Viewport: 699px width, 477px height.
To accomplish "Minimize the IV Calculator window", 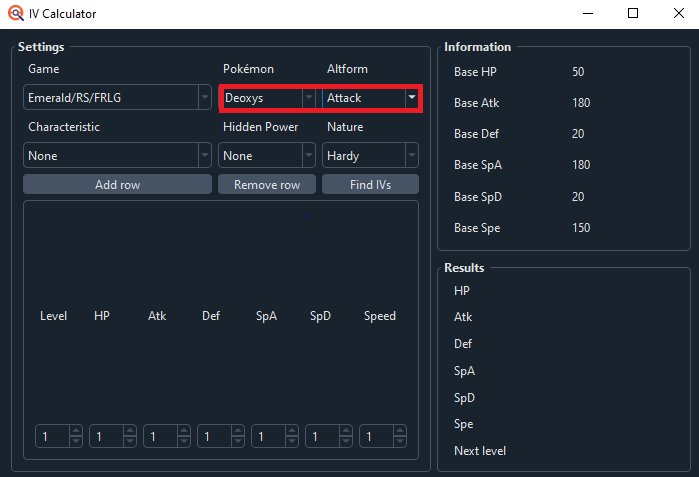I will (588, 13).
